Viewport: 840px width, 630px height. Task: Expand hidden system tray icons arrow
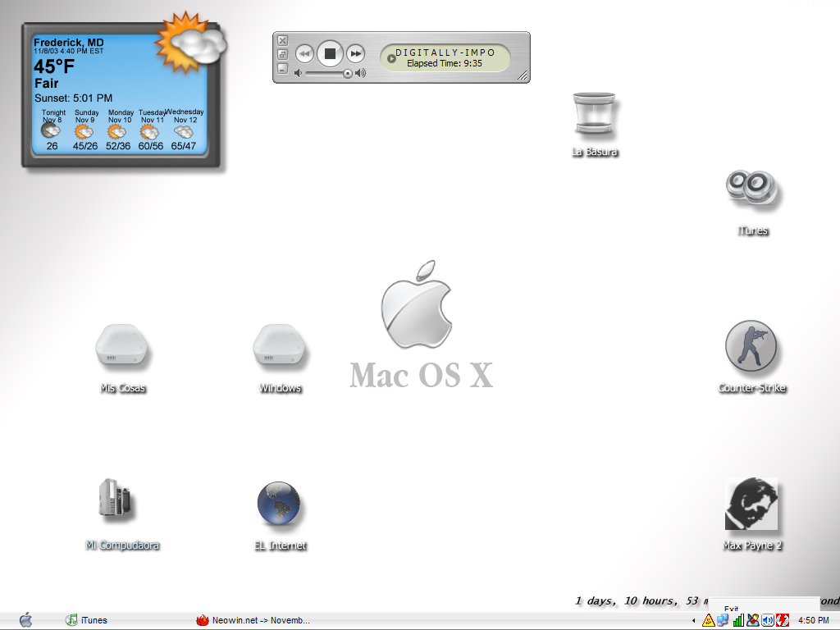694,621
